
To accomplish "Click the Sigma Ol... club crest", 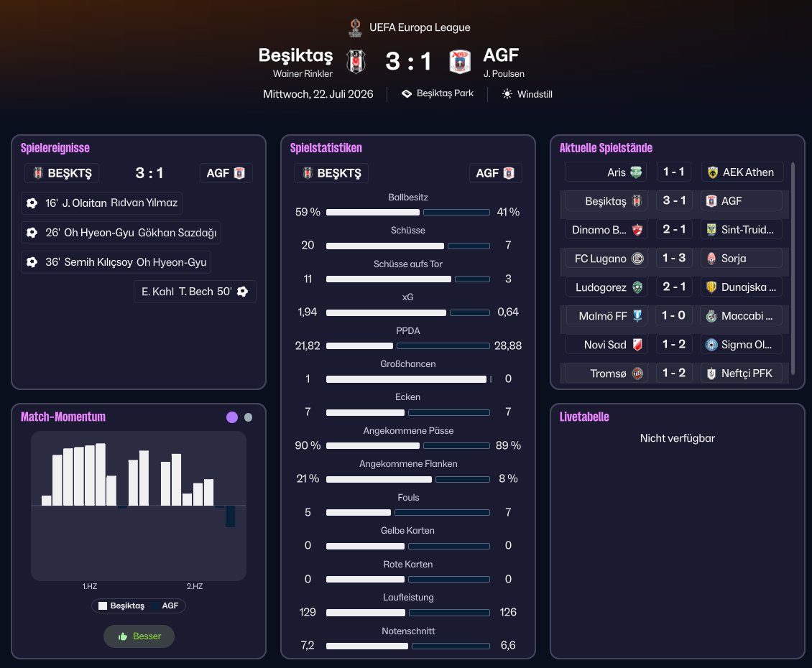I will (x=711, y=345).
